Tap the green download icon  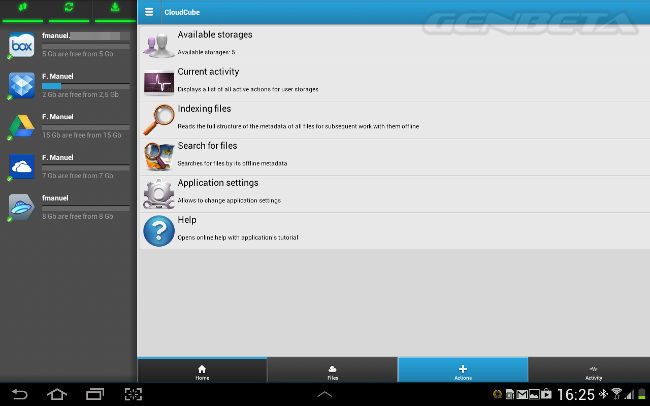114,9
